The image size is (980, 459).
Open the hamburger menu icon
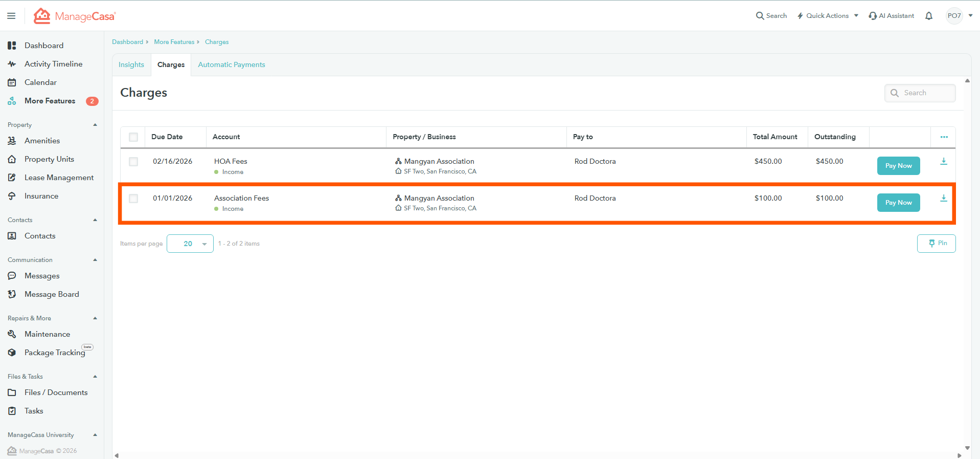(x=11, y=16)
